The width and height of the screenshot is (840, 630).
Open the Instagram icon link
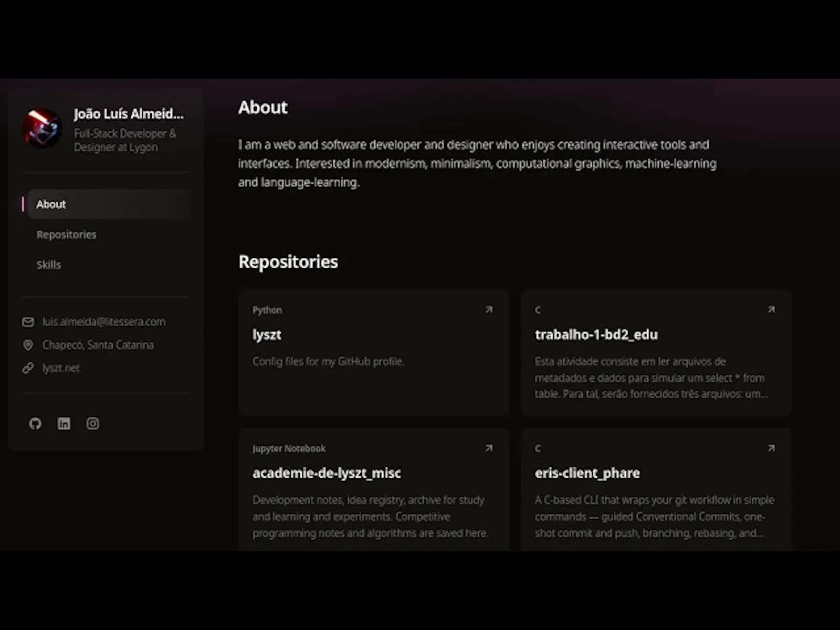(93, 424)
